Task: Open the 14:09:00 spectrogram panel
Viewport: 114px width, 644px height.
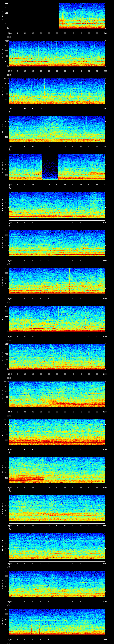Action: 57,205
